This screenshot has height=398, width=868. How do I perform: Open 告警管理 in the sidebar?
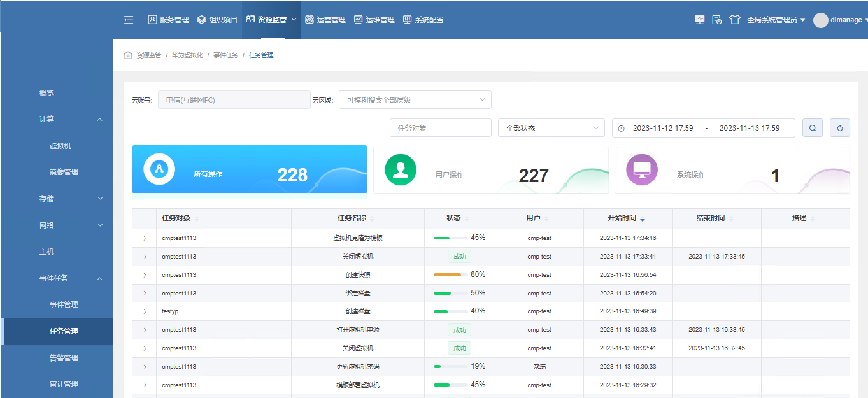[64, 358]
